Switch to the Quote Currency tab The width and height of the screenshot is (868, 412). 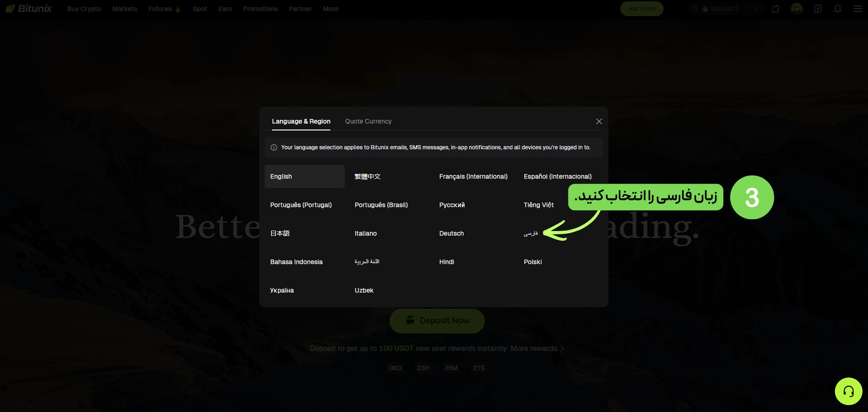tap(369, 121)
